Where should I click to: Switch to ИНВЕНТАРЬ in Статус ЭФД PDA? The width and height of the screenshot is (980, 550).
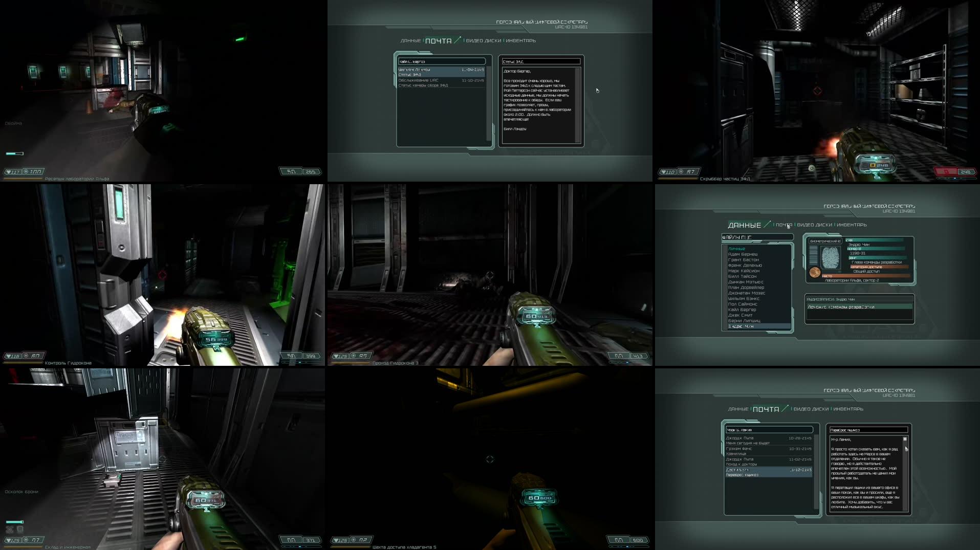(520, 40)
